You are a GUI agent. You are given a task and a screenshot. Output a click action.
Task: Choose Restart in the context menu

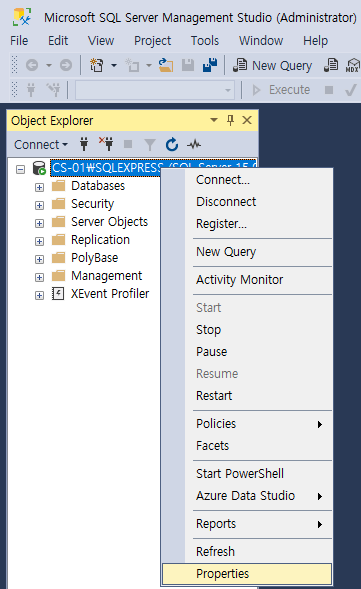247,396
